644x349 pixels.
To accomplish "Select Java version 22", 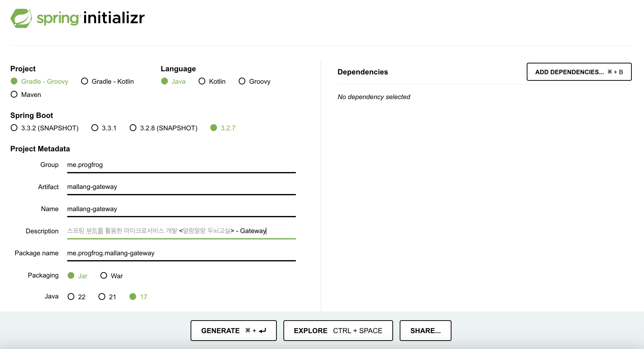I will (x=71, y=297).
